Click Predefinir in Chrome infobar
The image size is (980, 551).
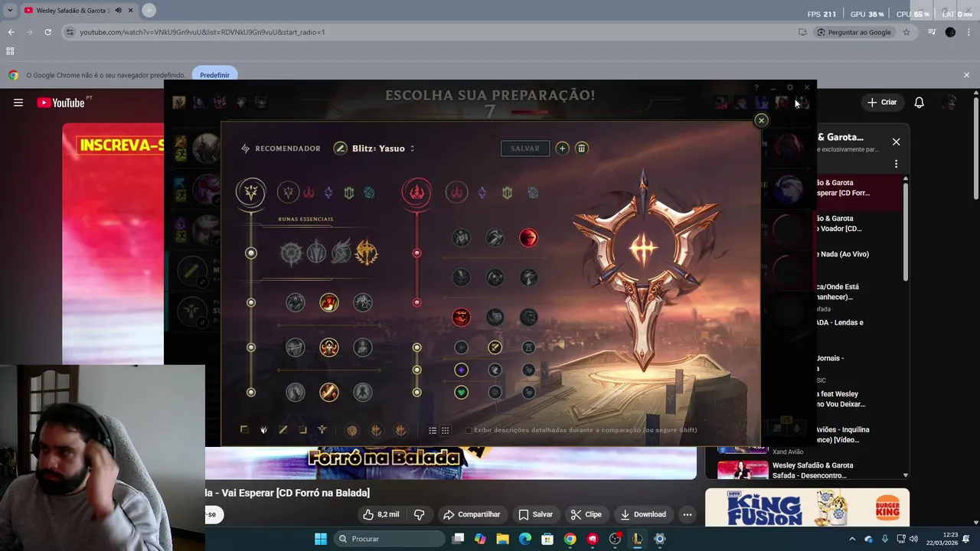(214, 75)
